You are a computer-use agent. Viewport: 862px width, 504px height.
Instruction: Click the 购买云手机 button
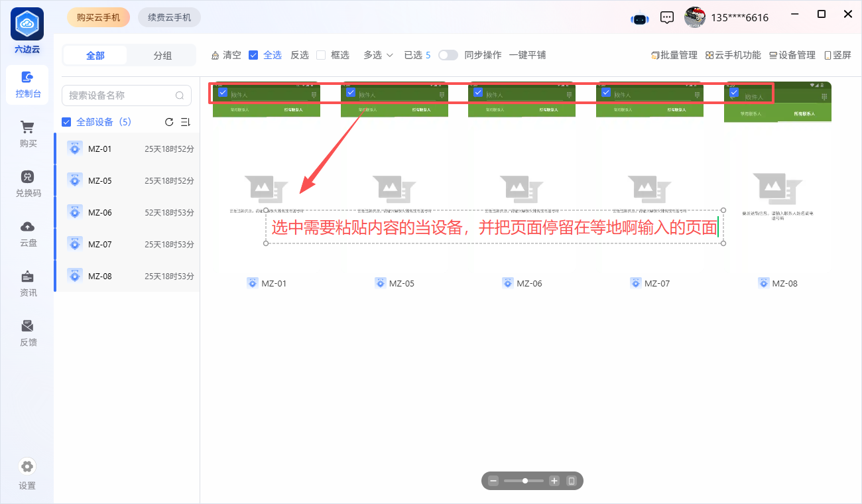tap(99, 17)
